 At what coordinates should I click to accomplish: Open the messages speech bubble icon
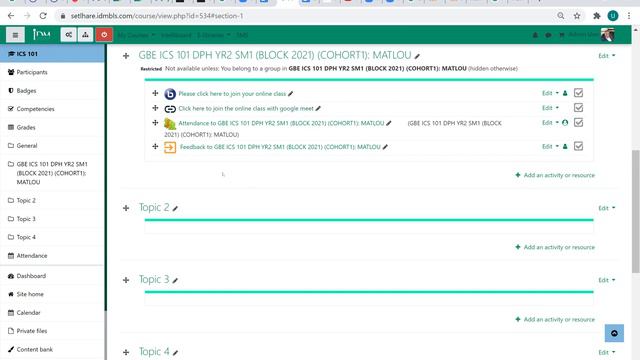pos(548,35)
